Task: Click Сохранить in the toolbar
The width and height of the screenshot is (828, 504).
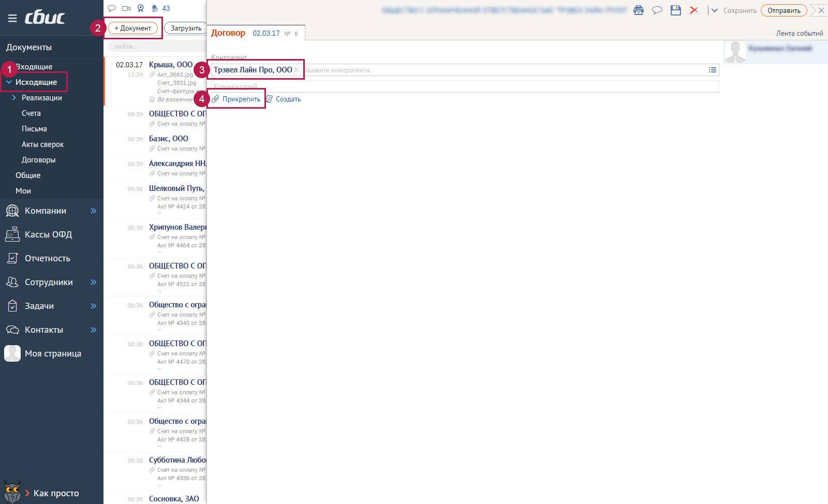Action: point(740,10)
